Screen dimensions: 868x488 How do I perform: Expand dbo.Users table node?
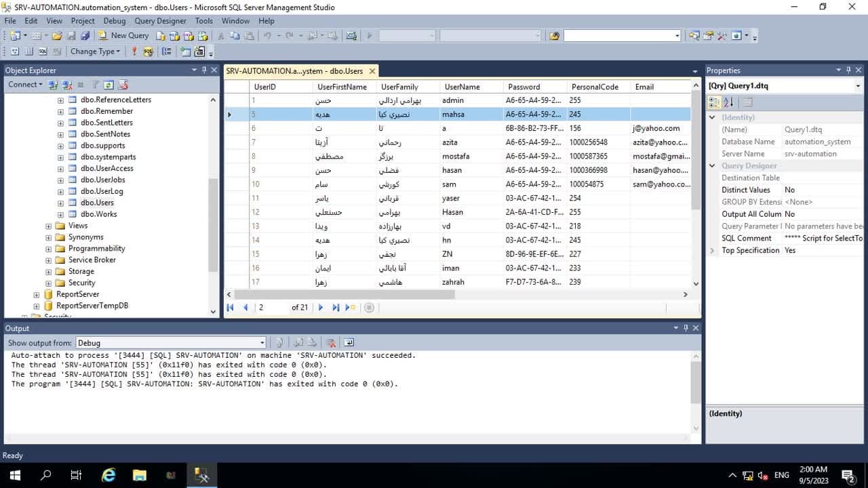60,203
